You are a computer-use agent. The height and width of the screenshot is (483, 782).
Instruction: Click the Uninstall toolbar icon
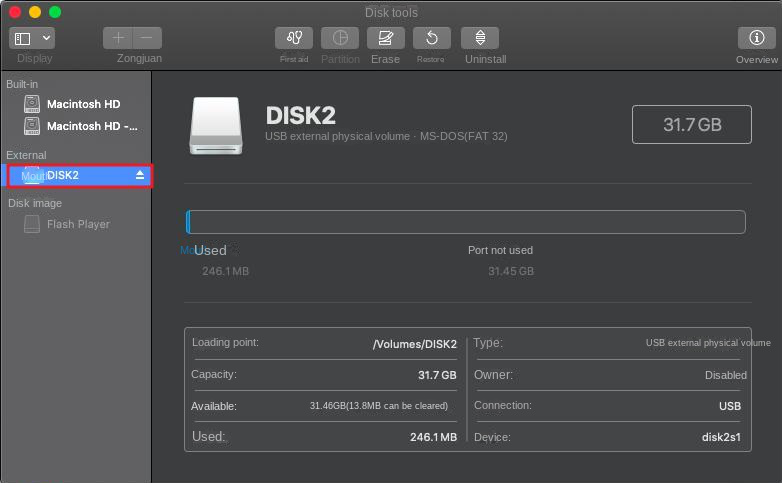480,38
